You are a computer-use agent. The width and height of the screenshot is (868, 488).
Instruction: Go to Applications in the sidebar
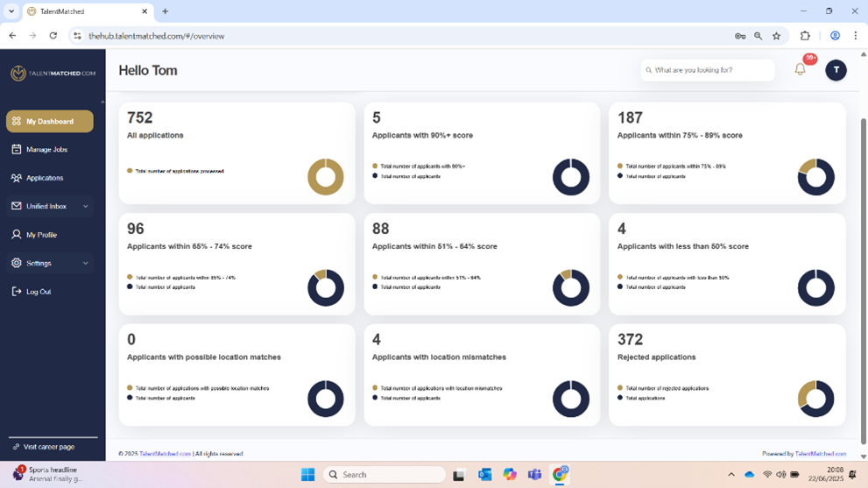45,178
